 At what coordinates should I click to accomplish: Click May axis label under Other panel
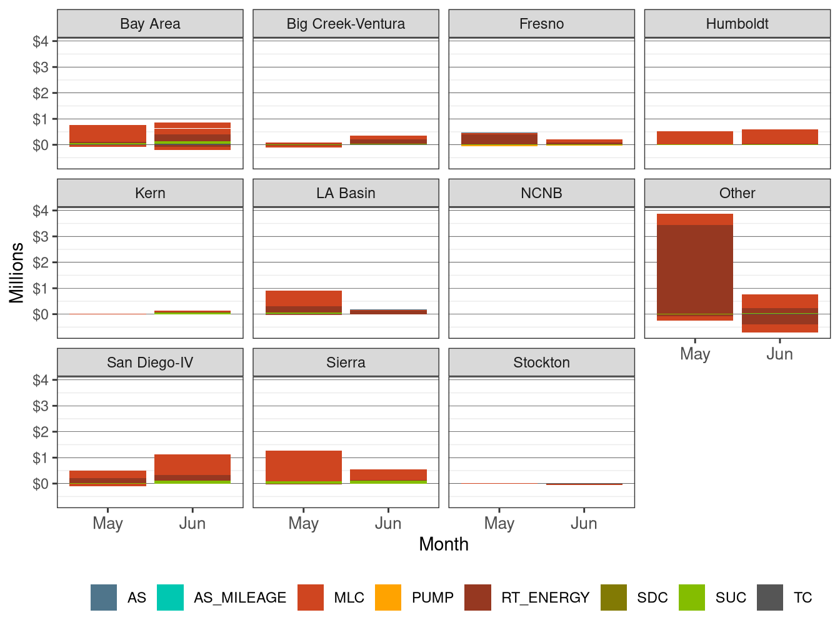pyautogui.click(x=695, y=354)
